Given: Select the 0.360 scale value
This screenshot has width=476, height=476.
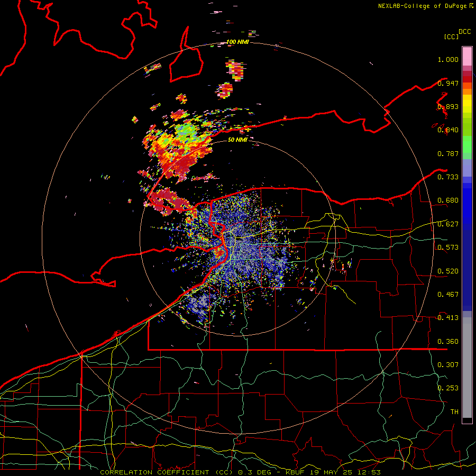Looking at the screenshot, I should pyautogui.click(x=448, y=342).
